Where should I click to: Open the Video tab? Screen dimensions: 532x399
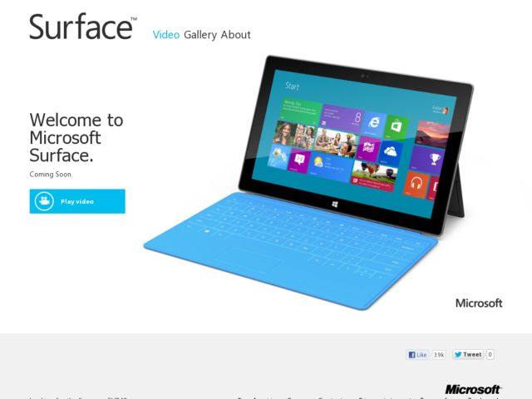tap(166, 35)
